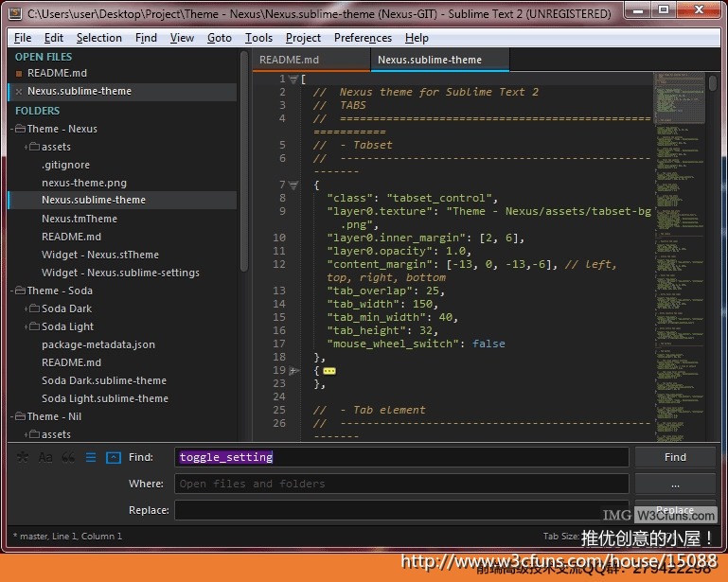Unfold collapsed block at line 19
This screenshot has width=728, height=582.
[x=293, y=370]
